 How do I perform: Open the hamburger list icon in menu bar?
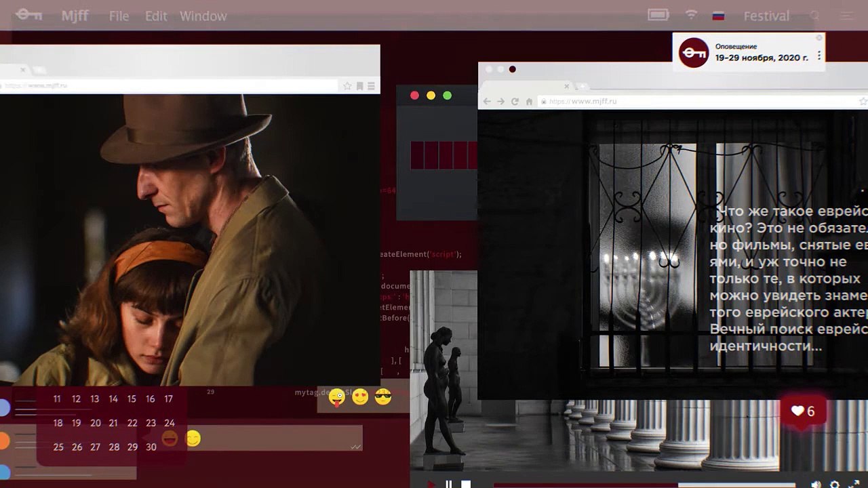pyautogui.click(x=847, y=16)
